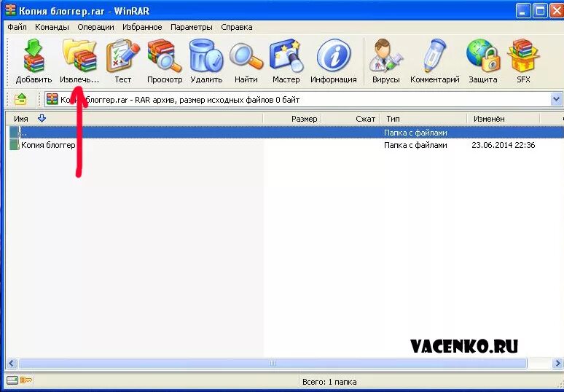This screenshot has height=392, width=564.
Task: Click the disk drive status bar icon
Action: (12, 380)
